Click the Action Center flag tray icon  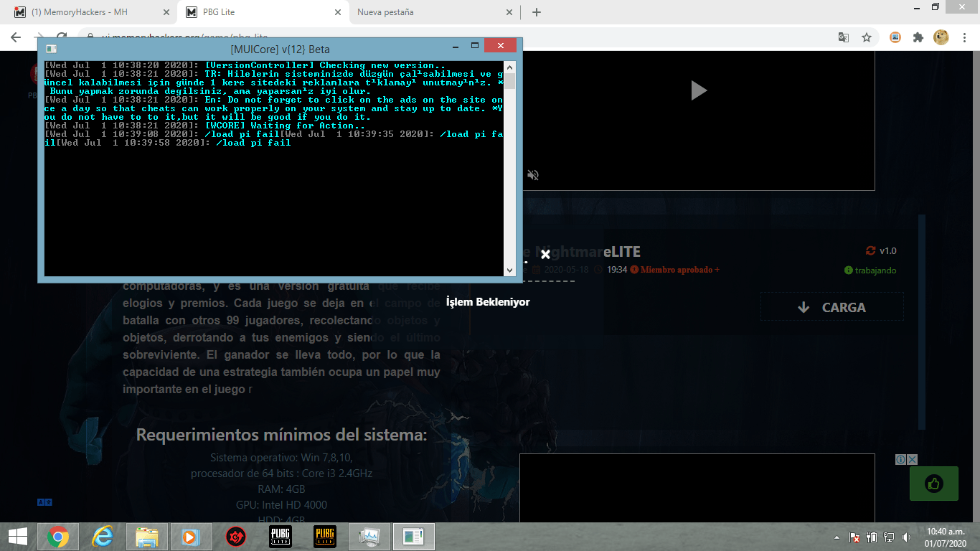coord(854,537)
